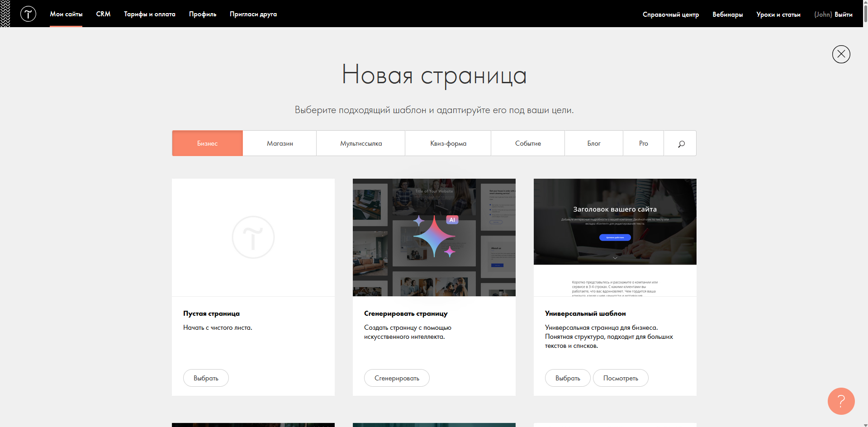Click Выбрать under Пустая страница

(206, 378)
